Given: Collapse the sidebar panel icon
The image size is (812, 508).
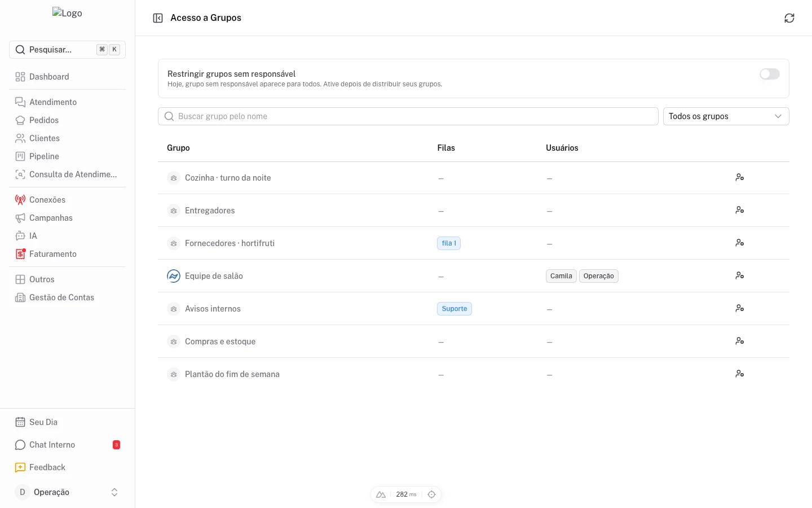Looking at the screenshot, I should 158,18.
